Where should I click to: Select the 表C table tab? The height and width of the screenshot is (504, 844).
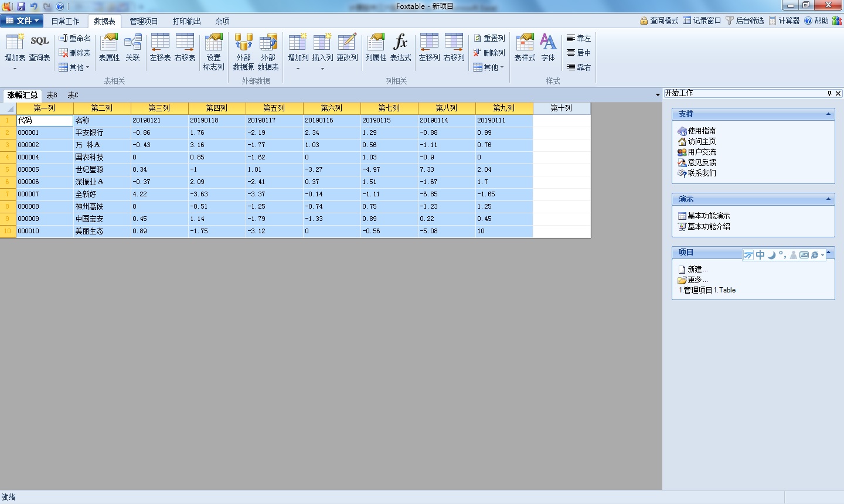(x=73, y=95)
